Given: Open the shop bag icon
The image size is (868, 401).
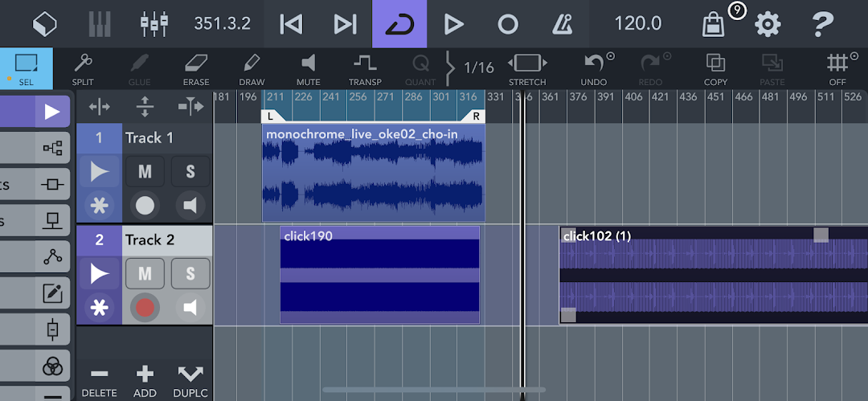Looking at the screenshot, I should pos(713,25).
